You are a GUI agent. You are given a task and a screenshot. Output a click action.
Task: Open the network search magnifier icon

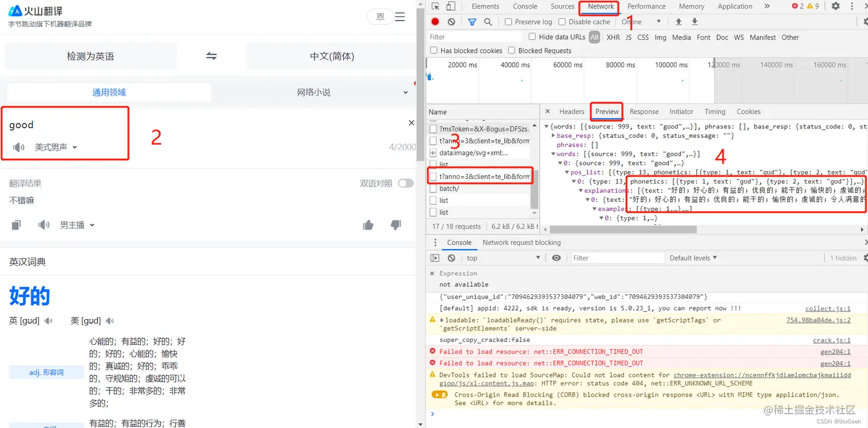coord(488,22)
